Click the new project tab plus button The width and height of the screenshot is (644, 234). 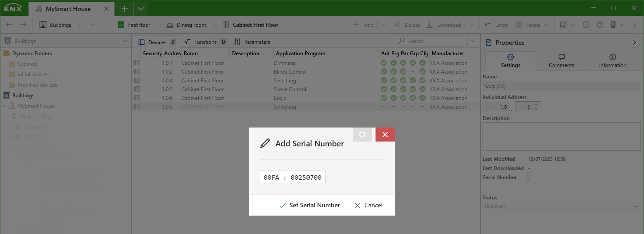(125, 9)
